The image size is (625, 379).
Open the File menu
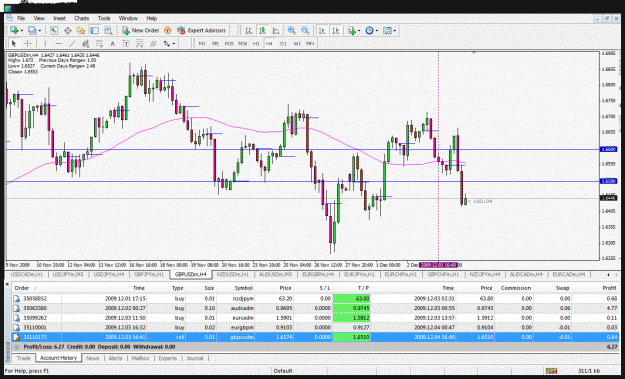[x=21, y=18]
